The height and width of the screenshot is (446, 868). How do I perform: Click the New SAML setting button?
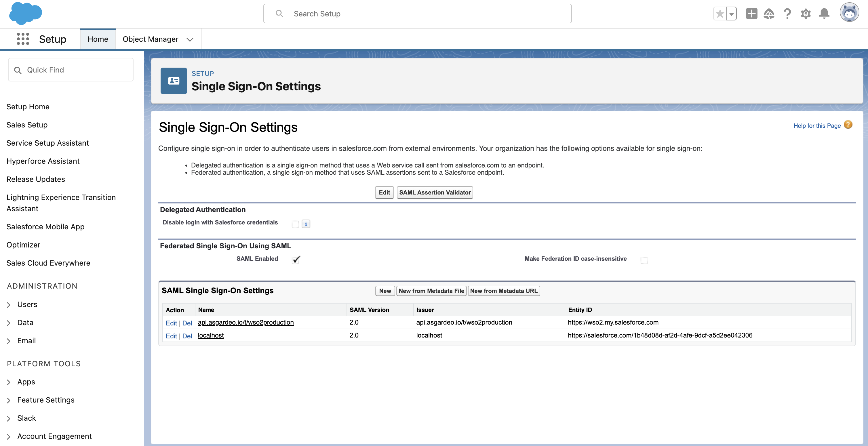point(385,291)
